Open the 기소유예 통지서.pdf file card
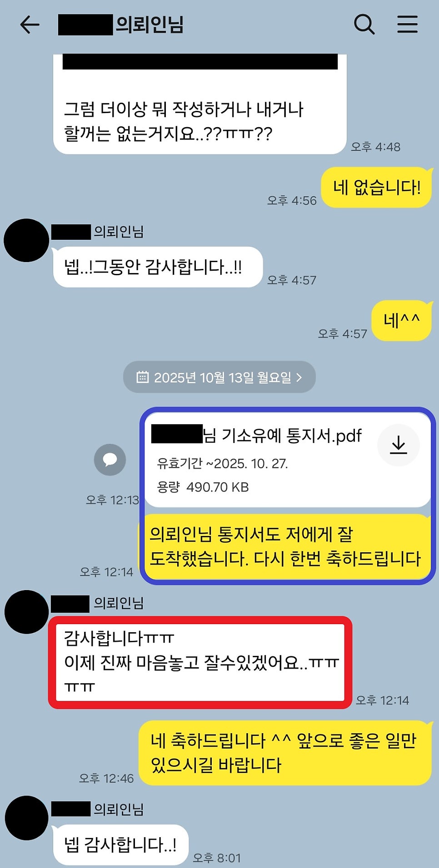Image resolution: width=439 pixels, height=868 pixels. [288, 460]
